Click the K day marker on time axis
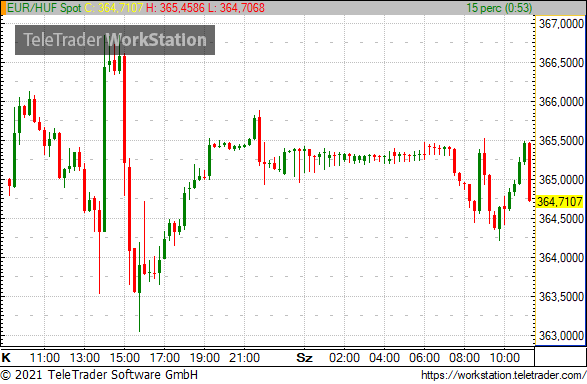The width and height of the screenshot is (587, 384). 6,358
